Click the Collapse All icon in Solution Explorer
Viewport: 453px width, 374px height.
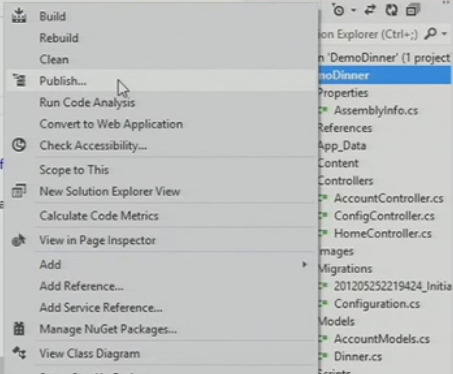click(x=413, y=10)
